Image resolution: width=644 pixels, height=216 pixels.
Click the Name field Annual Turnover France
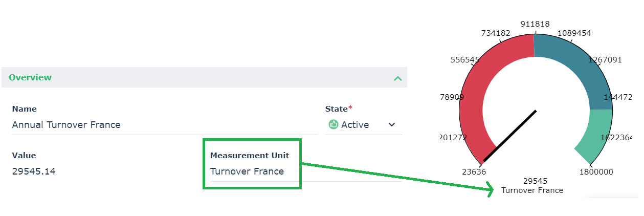[x=66, y=125]
